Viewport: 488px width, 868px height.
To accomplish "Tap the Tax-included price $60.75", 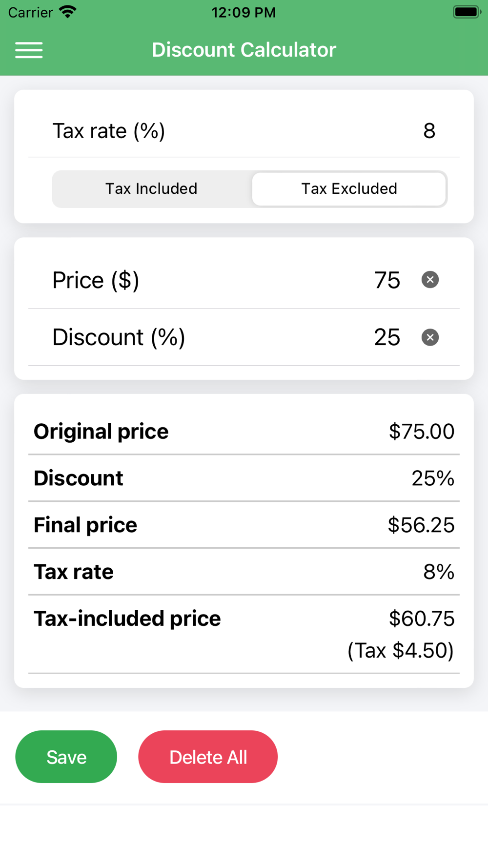I will [x=422, y=619].
